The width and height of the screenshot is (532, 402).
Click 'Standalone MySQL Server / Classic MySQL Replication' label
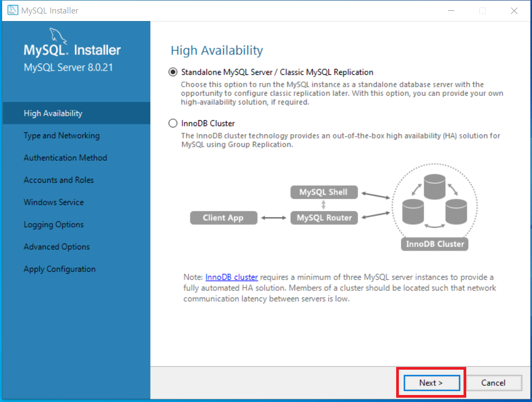pos(277,72)
